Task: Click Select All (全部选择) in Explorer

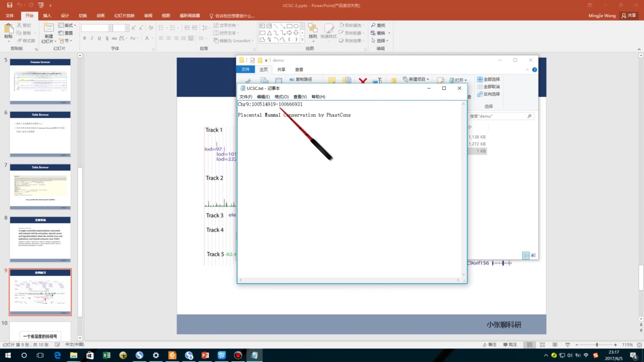Action: 489,79
